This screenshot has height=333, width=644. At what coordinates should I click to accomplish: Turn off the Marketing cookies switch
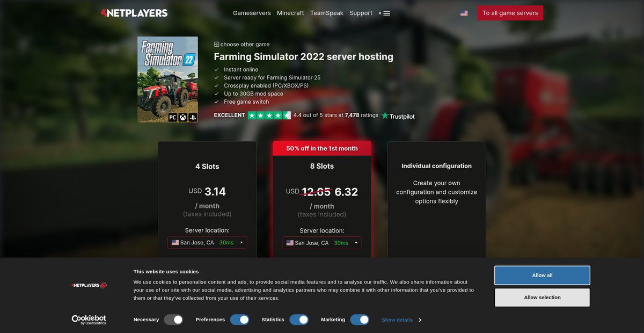click(x=360, y=320)
